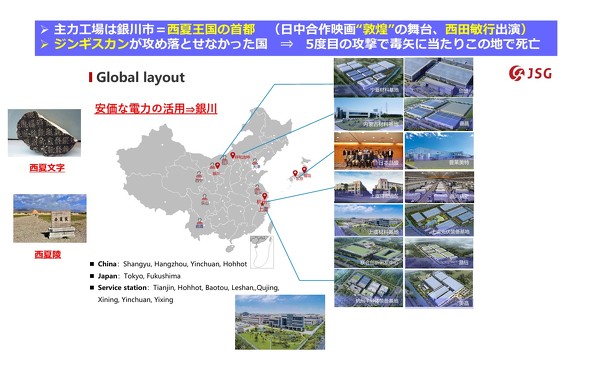This screenshot has width=590, height=366.
Task: Open the interior factory floor thumbnail
Action: tap(439, 187)
